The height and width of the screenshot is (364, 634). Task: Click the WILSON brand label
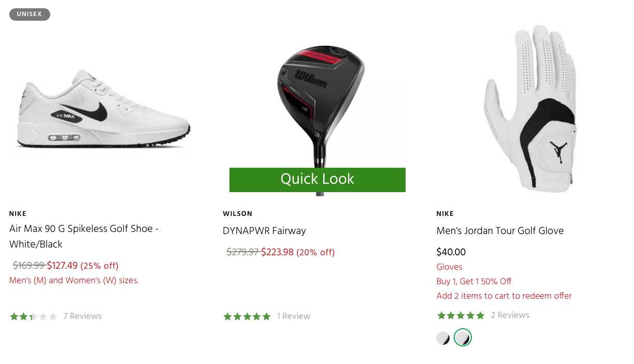click(x=238, y=214)
